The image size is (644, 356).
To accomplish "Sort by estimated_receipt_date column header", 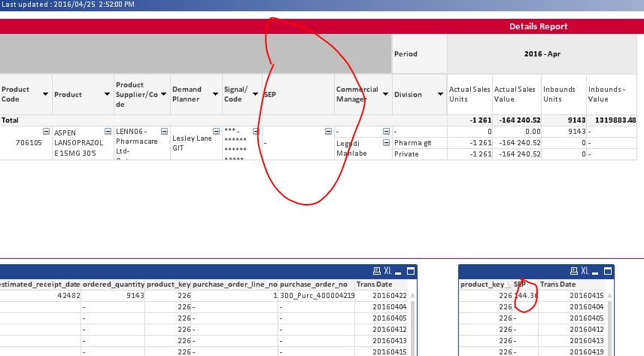I will [x=41, y=284].
